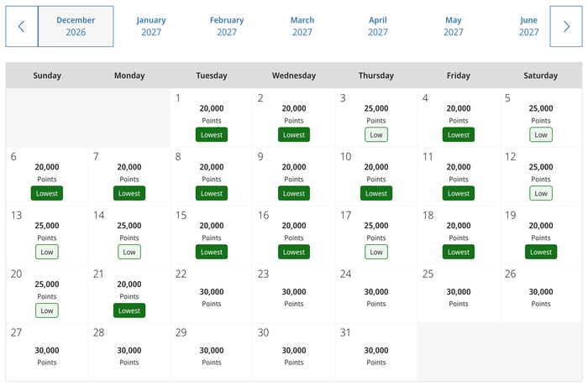Image resolution: width=588 pixels, height=386 pixels.
Task: Select Sunday December 27 cell
Action: 47,352
